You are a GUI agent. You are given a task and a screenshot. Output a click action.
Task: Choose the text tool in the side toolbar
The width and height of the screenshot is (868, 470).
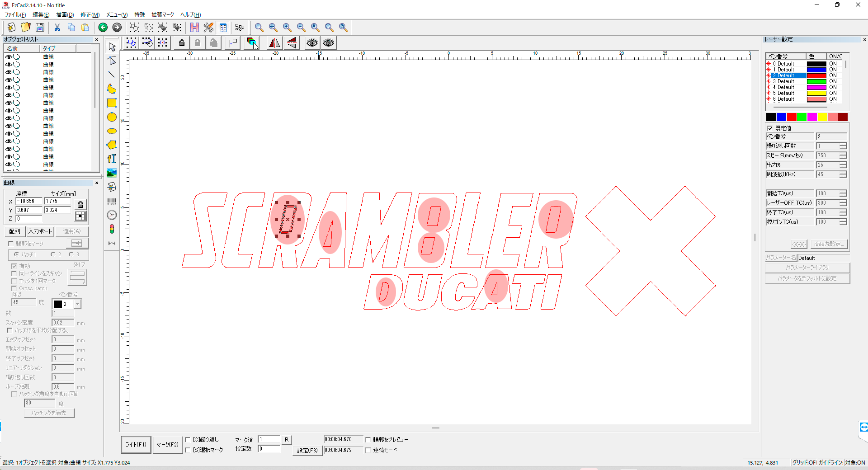click(112, 159)
